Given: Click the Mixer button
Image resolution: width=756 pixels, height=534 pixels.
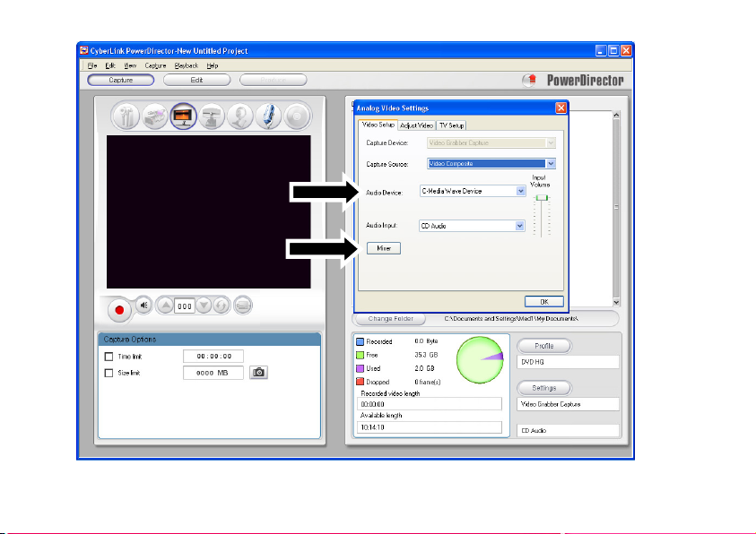Looking at the screenshot, I should click(384, 248).
